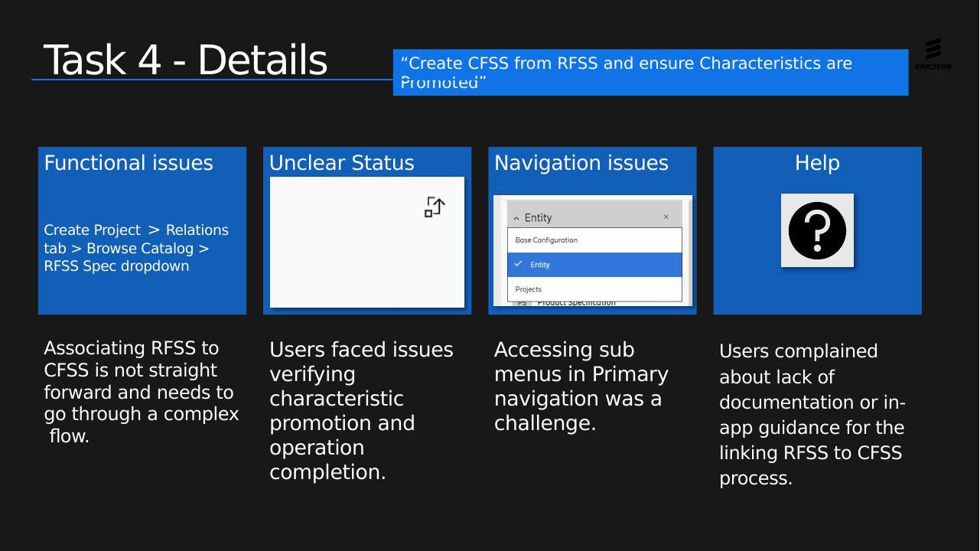Image resolution: width=980 pixels, height=551 pixels.
Task: Click the Ericsson logo
Action: [933, 54]
